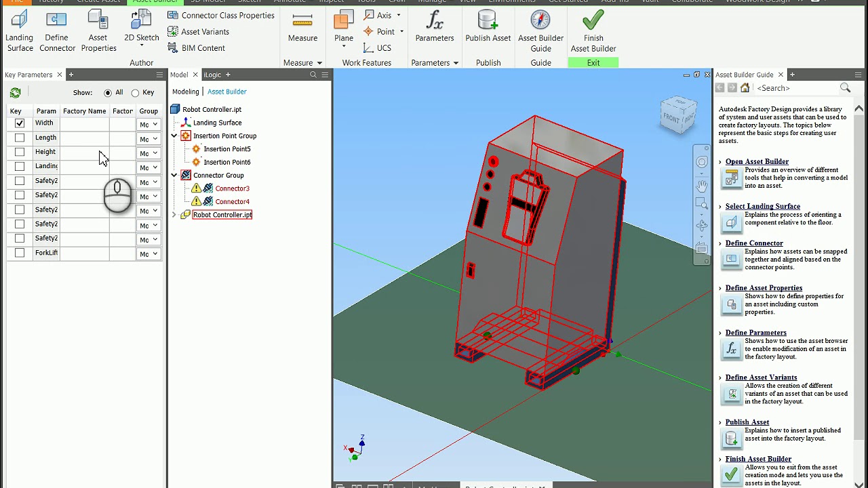Open the Define Asset Variants link
Image resolution: width=868 pixels, height=488 pixels.
(x=761, y=377)
